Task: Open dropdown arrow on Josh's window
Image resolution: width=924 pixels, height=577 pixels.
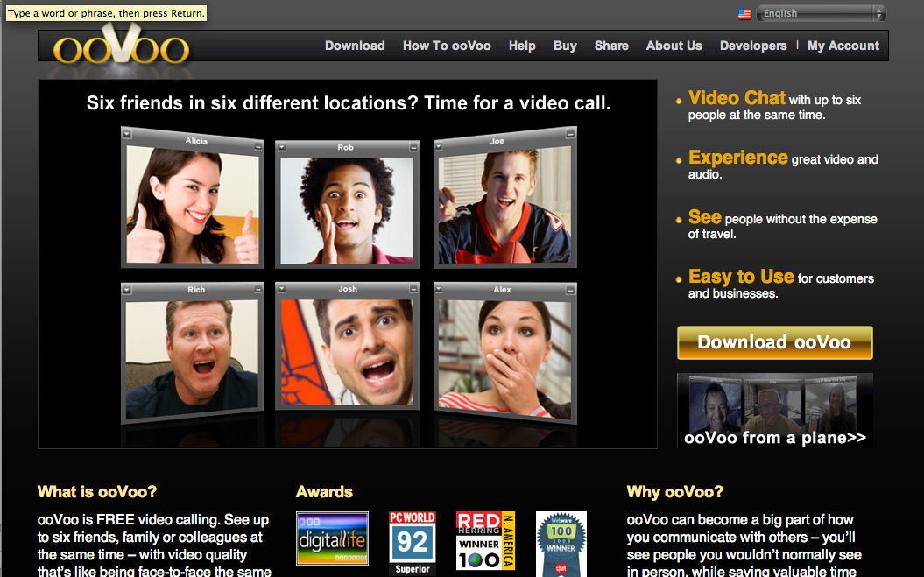Action: tap(282, 288)
